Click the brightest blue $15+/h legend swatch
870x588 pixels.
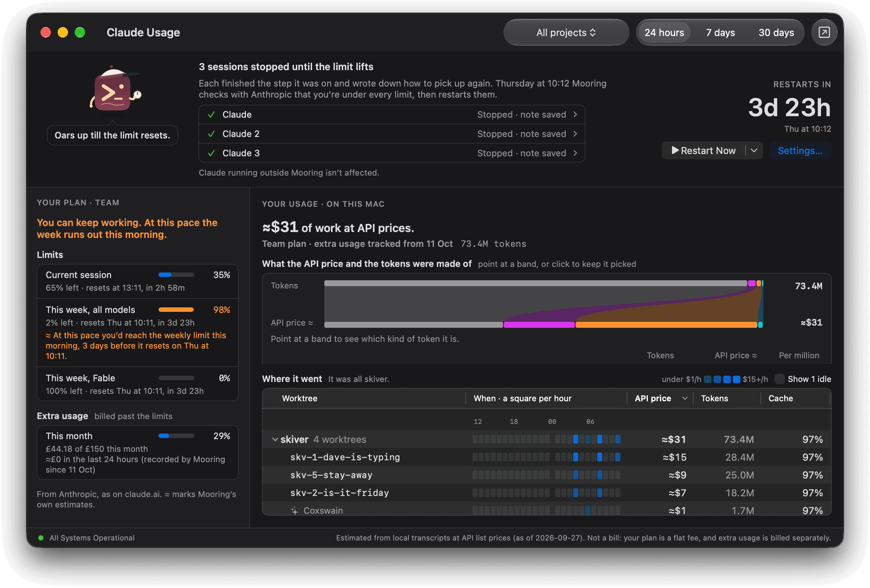pyautogui.click(x=736, y=379)
